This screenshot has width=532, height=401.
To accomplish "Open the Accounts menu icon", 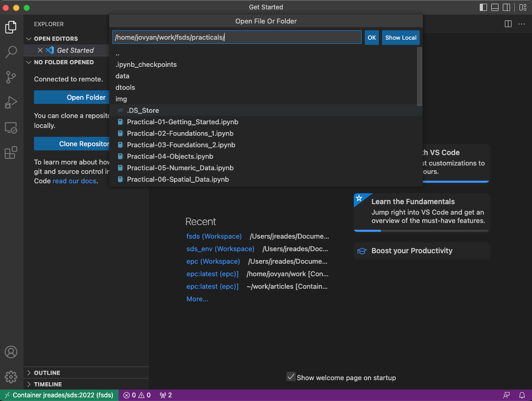I will click(x=11, y=352).
